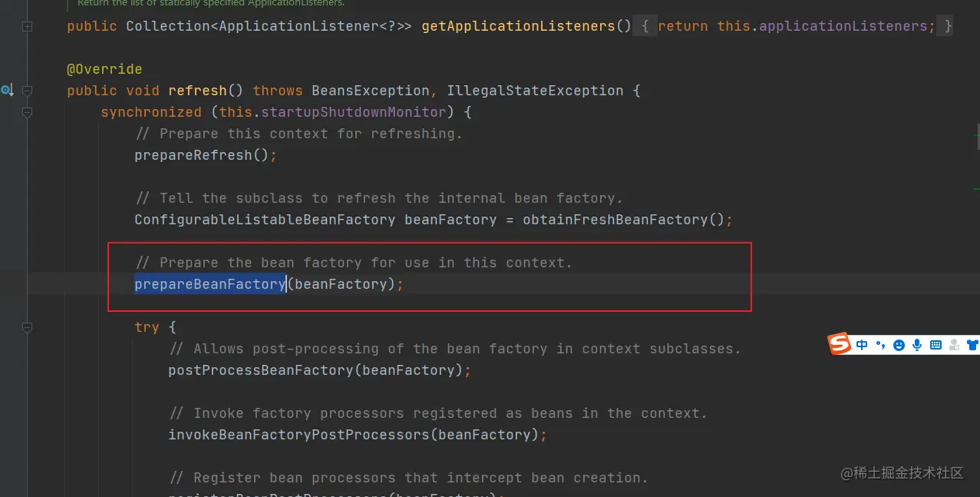Click 'IllegalStateException' in the throws clause

point(535,91)
